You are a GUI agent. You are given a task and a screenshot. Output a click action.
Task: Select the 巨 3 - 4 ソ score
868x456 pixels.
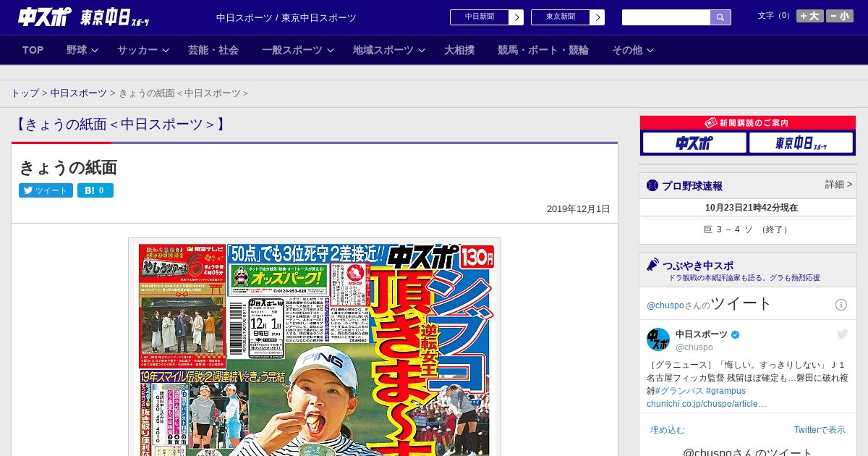(x=747, y=229)
